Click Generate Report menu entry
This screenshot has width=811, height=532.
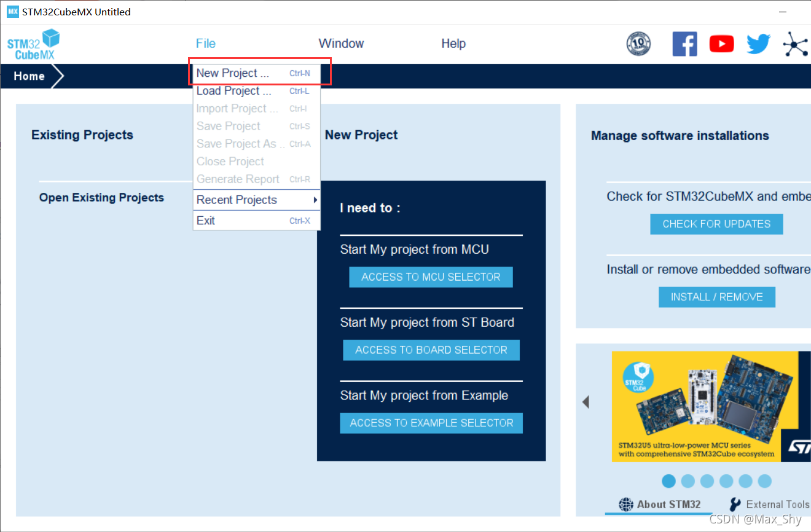point(257,179)
